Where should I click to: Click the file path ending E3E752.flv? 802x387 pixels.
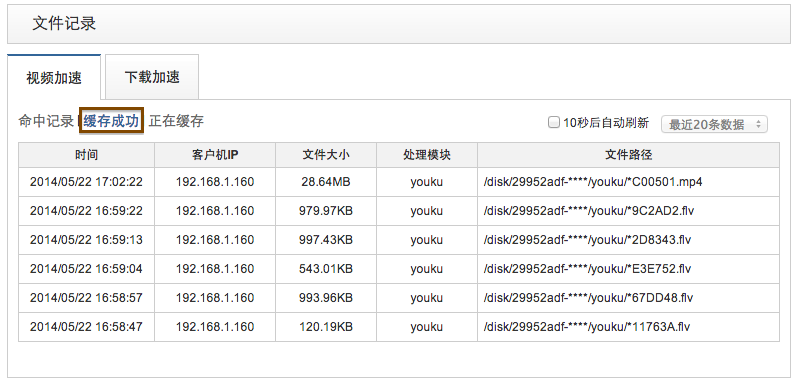[587, 269]
